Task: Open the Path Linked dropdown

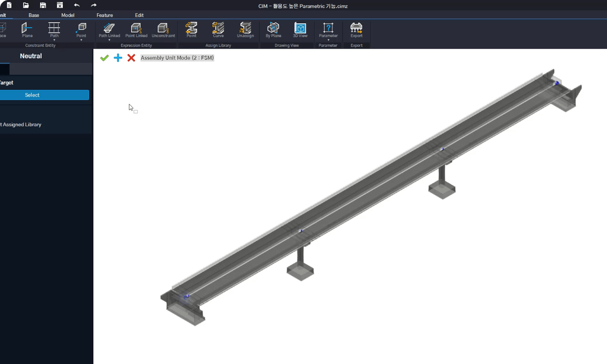Action: (x=109, y=40)
